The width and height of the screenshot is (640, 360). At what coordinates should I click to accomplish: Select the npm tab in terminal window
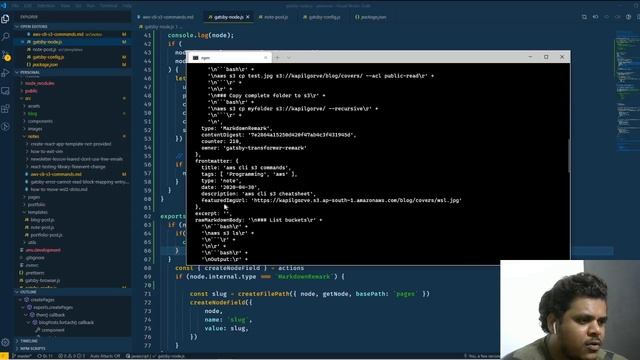(x=230, y=58)
